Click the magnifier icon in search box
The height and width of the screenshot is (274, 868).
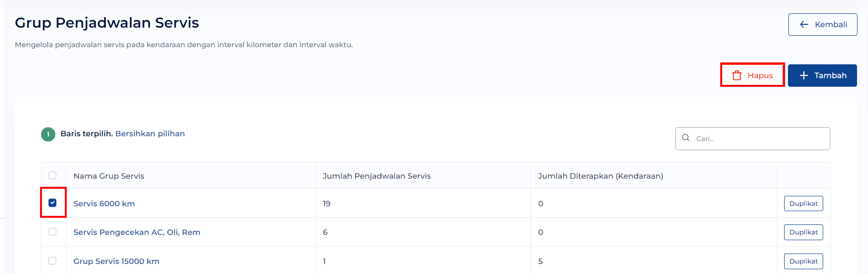click(686, 138)
